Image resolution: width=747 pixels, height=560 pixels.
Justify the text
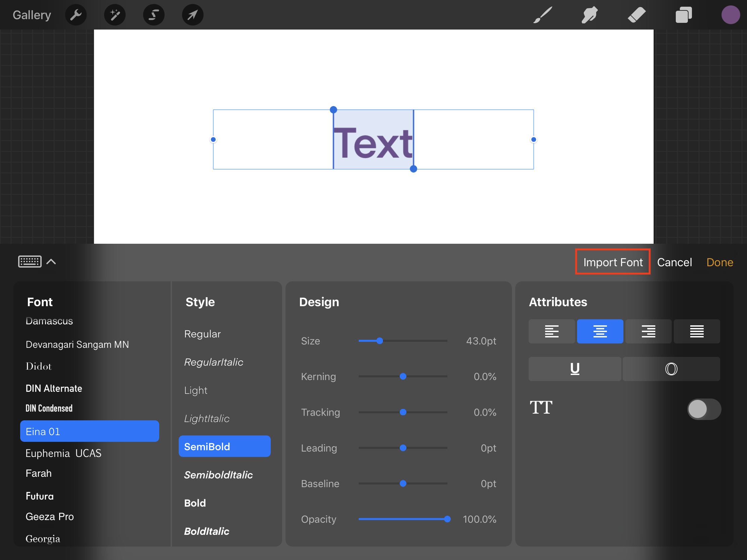point(697,331)
